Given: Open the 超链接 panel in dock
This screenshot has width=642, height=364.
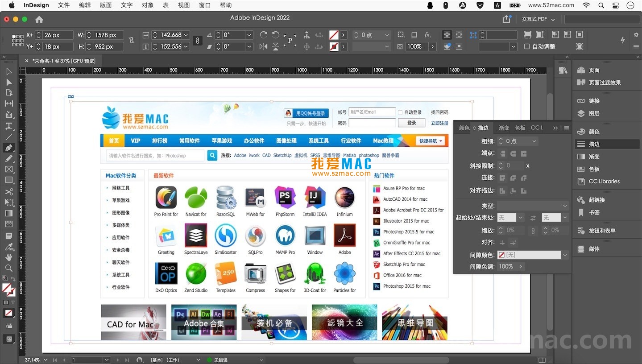Looking at the screenshot, I should pos(597,200).
